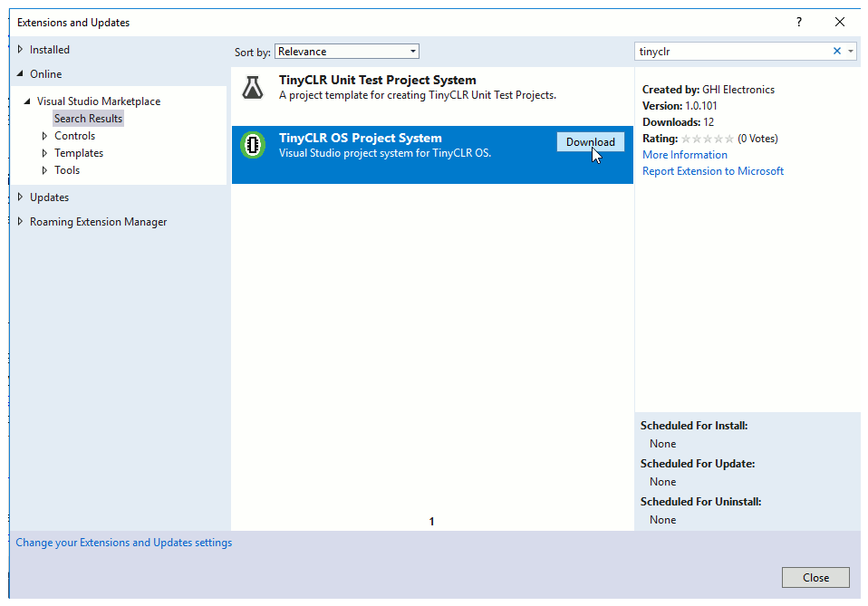Click the rating stars for the extension
This screenshot has width=868, height=606.
(708, 139)
